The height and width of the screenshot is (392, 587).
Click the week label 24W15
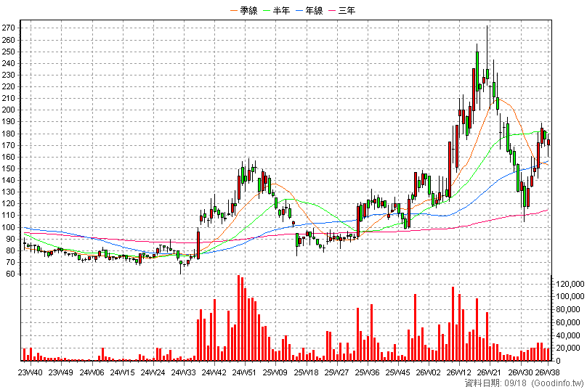tap(123, 372)
